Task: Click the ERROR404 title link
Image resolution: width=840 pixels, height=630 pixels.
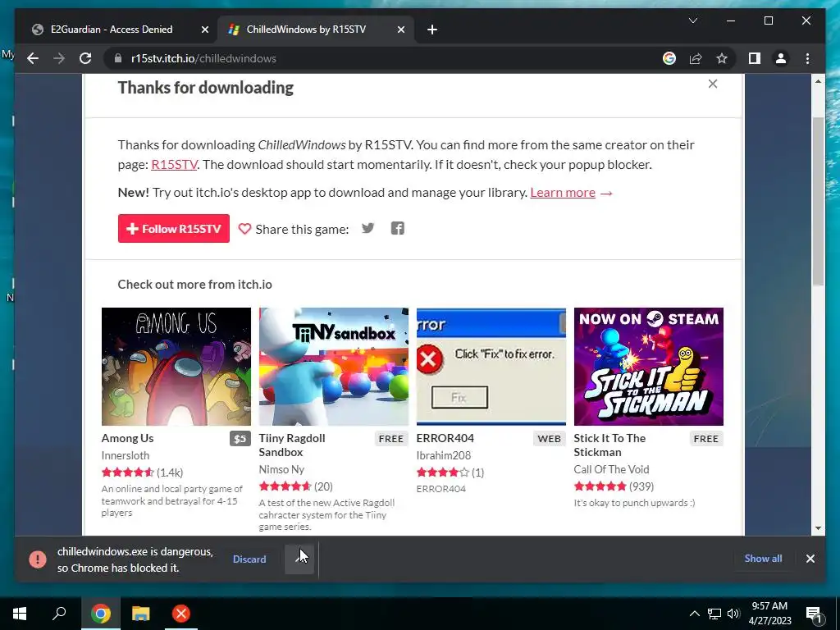Action: [445, 438]
